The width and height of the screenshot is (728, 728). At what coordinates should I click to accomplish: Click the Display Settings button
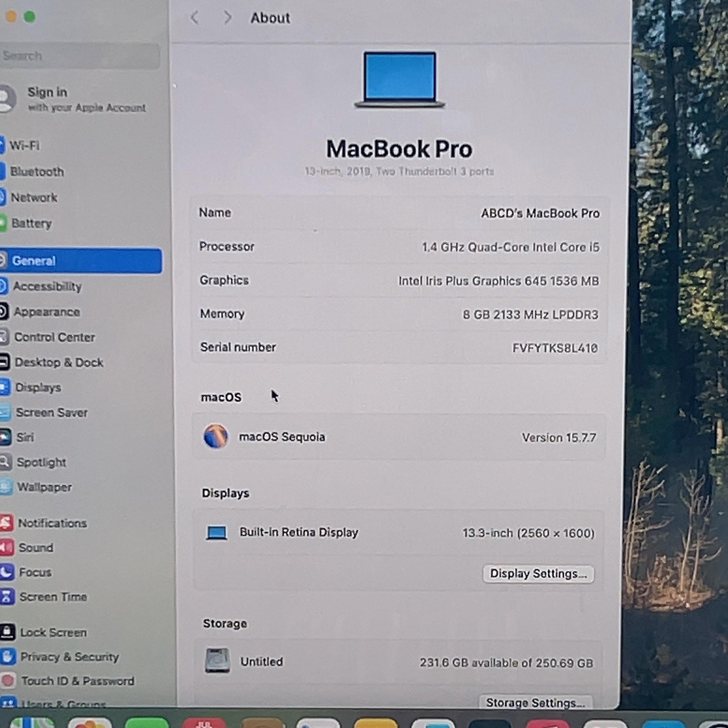click(538, 574)
